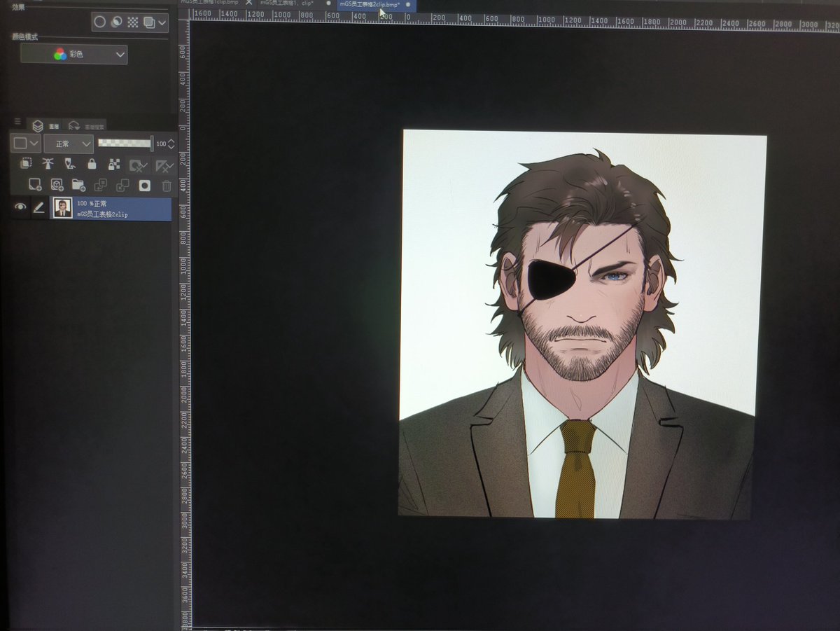Viewport: 840px width, 631px height.
Task: Open the layer palette hamburger menu
Action: coord(18,122)
